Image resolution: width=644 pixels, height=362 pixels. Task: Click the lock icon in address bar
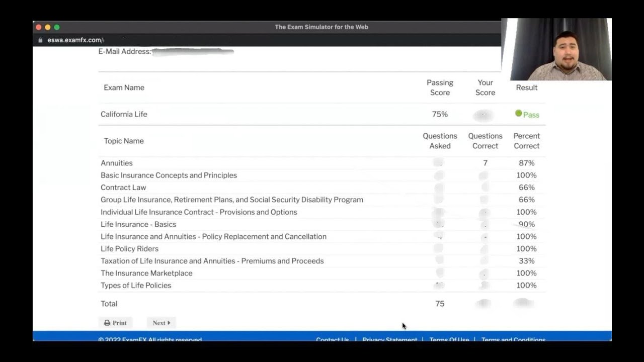click(x=41, y=40)
